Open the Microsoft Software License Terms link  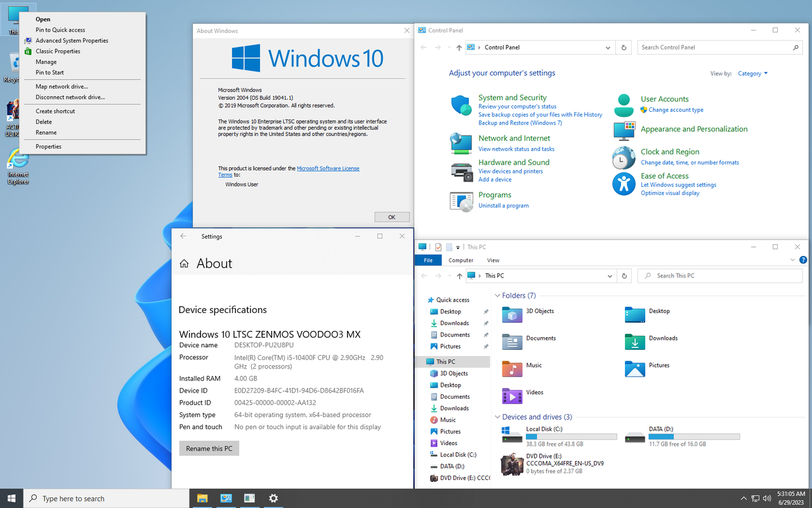[x=289, y=171]
